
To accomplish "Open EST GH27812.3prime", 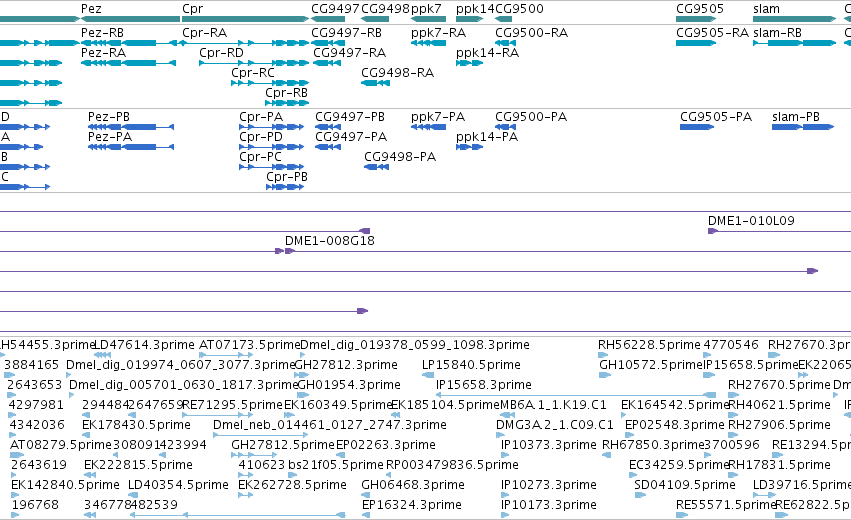I will 346,365.
